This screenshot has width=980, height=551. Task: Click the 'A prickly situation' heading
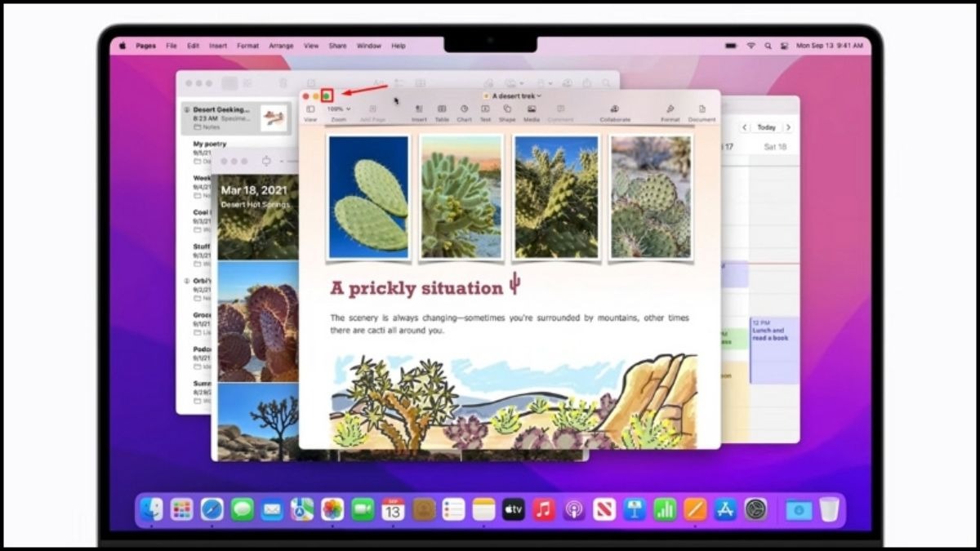[416, 288]
